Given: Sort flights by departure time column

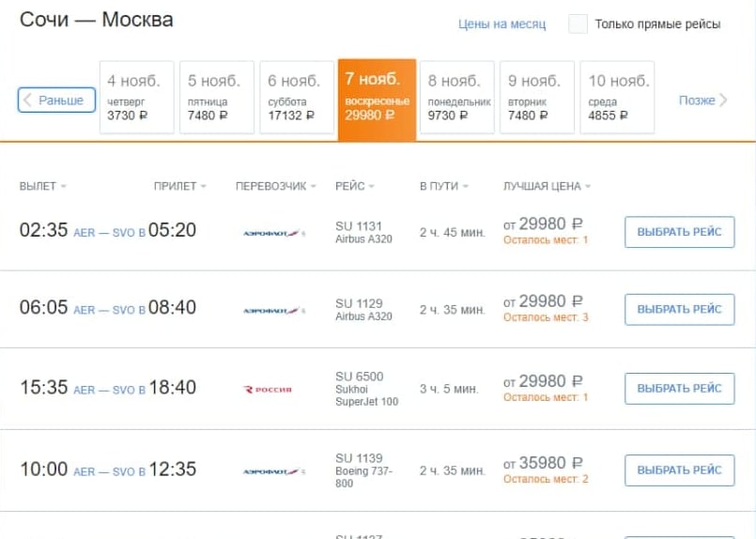Looking at the screenshot, I should (x=42, y=186).
